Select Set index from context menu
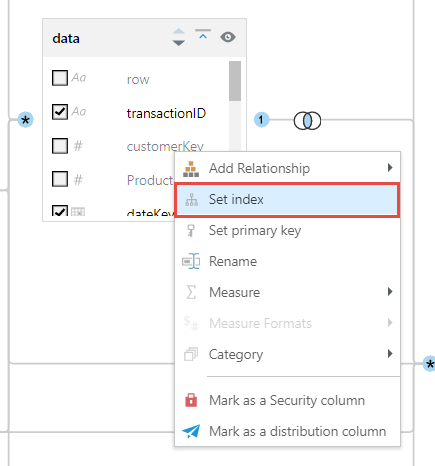Image resolution: width=435 pixels, height=466 pixels. click(x=287, y=200)
